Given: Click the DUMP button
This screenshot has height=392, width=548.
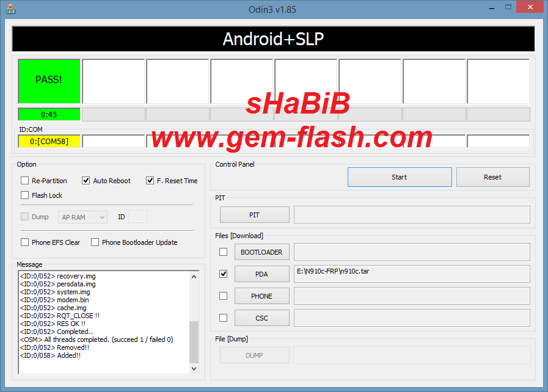Looking at the screenshot, I should (254, 355).
